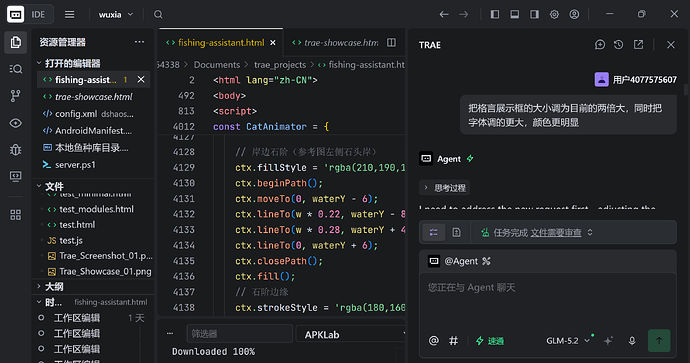Toggle the 速通 fast mode
Viewport: 690px width, 363px height.
pos(490,341)
